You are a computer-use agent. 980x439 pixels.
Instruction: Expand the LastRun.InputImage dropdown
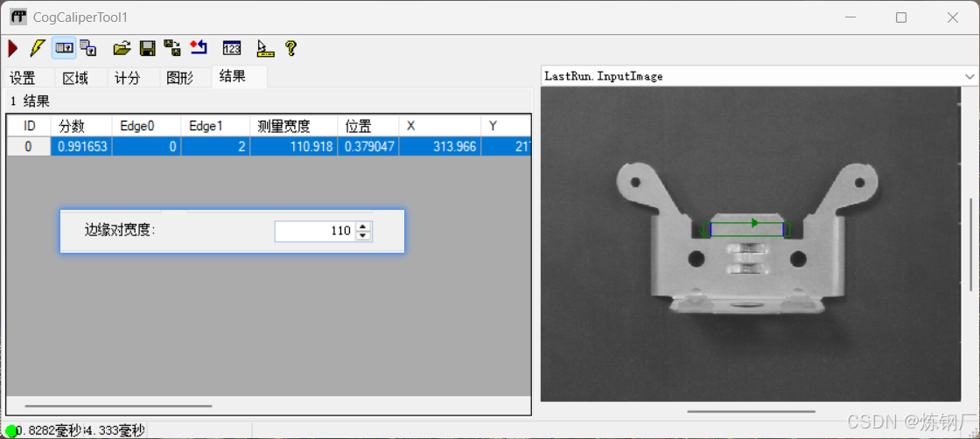coord(970,76)
